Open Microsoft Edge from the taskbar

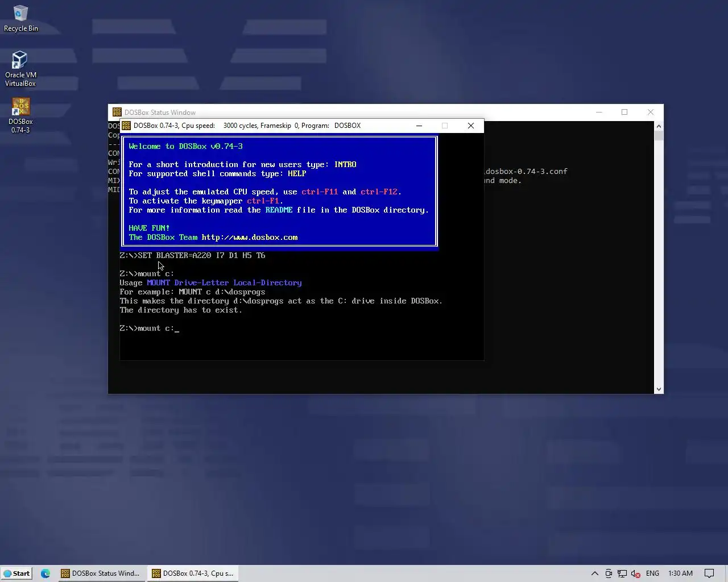[45, 573]
